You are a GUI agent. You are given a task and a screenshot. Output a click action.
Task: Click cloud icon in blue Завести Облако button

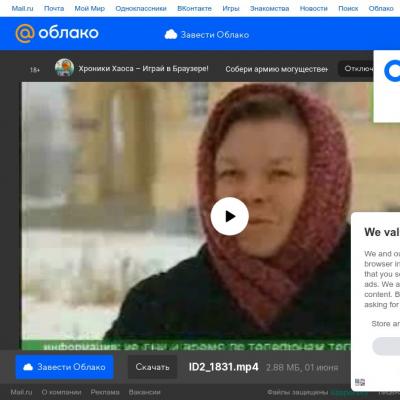click(28, 367)
